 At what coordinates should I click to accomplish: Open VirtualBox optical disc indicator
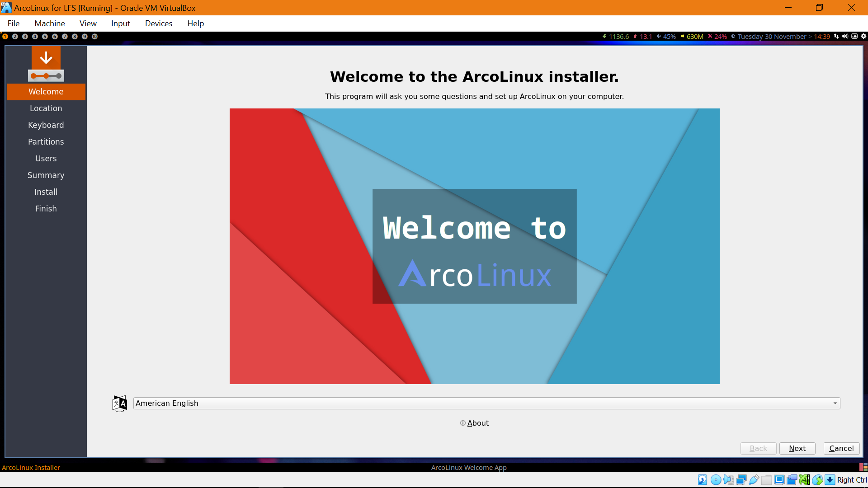coord(716,480)
